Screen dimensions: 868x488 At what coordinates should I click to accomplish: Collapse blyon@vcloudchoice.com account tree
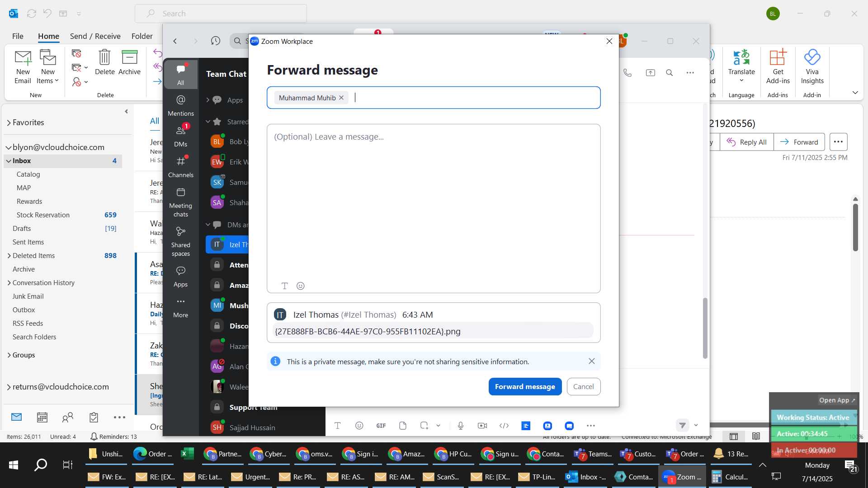(x=9, y=148)
